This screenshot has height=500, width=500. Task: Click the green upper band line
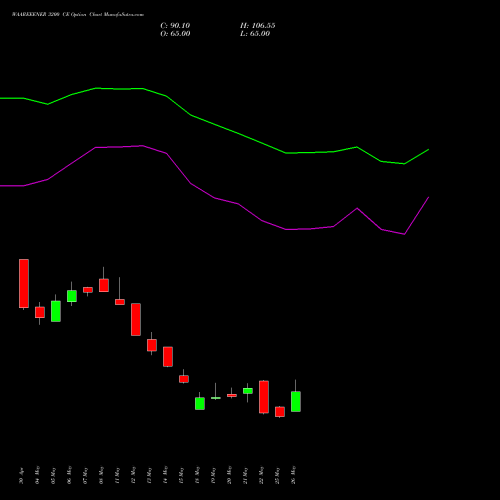click(213, 124)
